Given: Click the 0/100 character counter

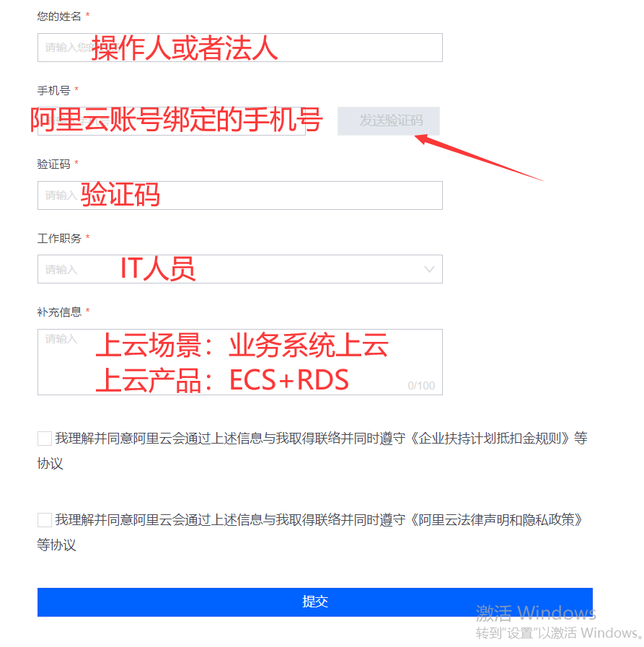Looking at the screenshot, I should [x=421, y=385].
